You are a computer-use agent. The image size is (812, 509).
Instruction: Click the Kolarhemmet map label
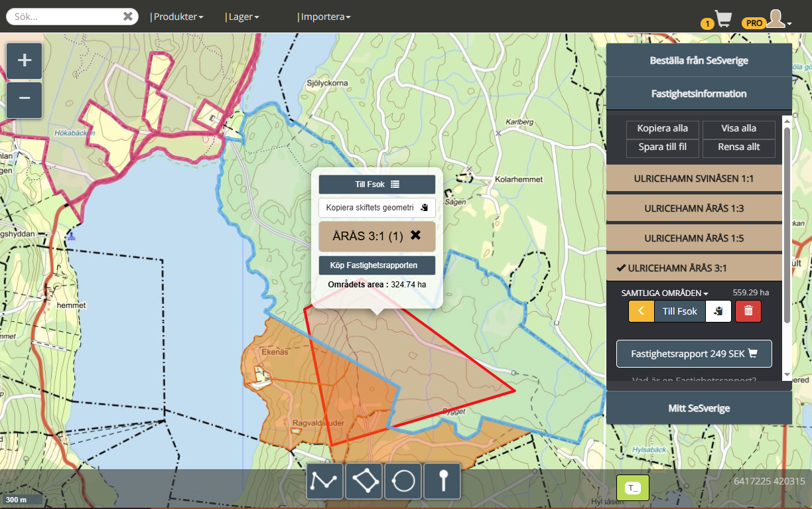tap(519, 180)
